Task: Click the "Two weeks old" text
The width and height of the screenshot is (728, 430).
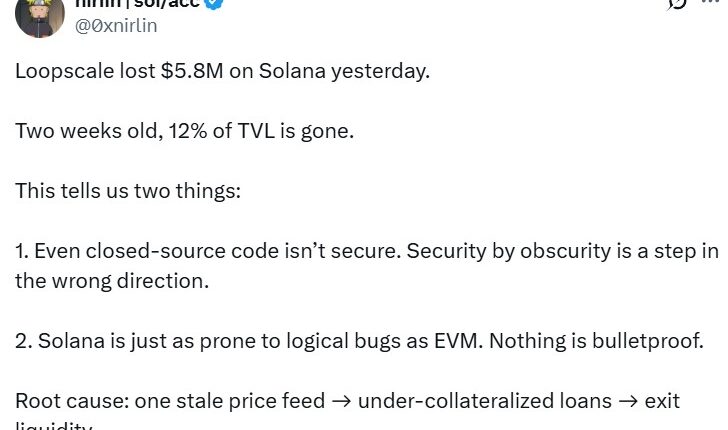Action: [72, 131]
